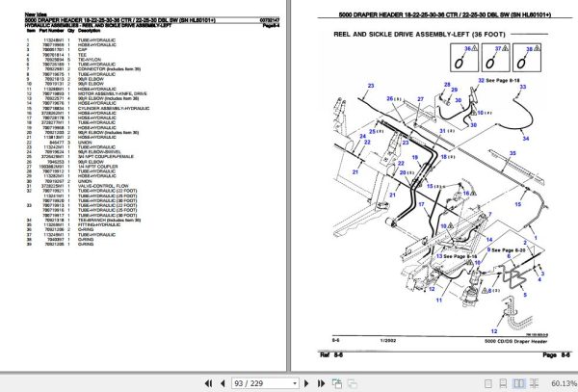The height and width of the screenshot is (392, 578).
Task: Click callout number 4 in the diagram
Action: point(539,279)
